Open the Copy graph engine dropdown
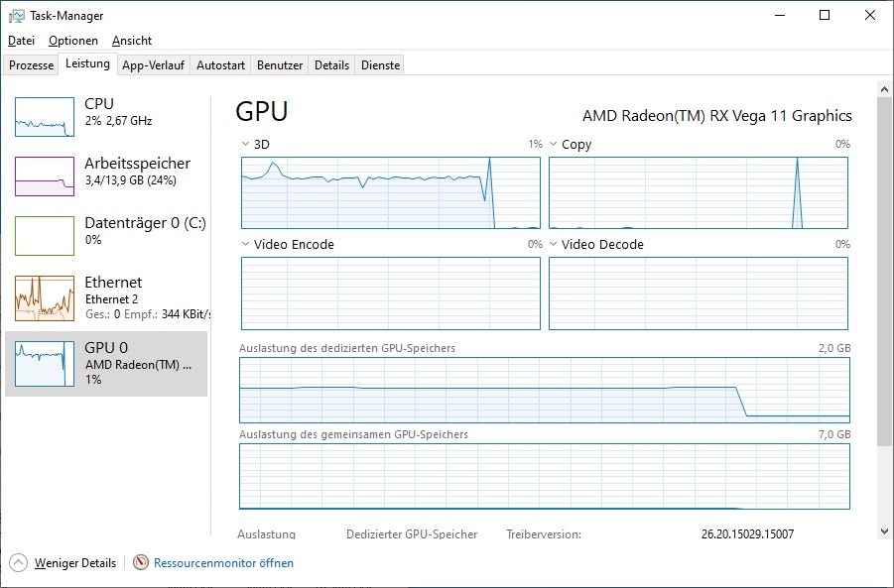Image resolution: width=894 pixels, height=588 pixels. pyautogui.click(x=554, y=145)
